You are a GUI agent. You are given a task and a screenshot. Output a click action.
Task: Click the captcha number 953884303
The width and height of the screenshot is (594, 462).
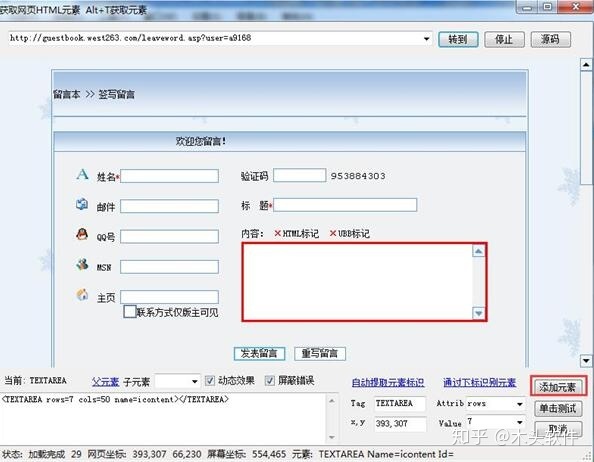tap(358, 176)
